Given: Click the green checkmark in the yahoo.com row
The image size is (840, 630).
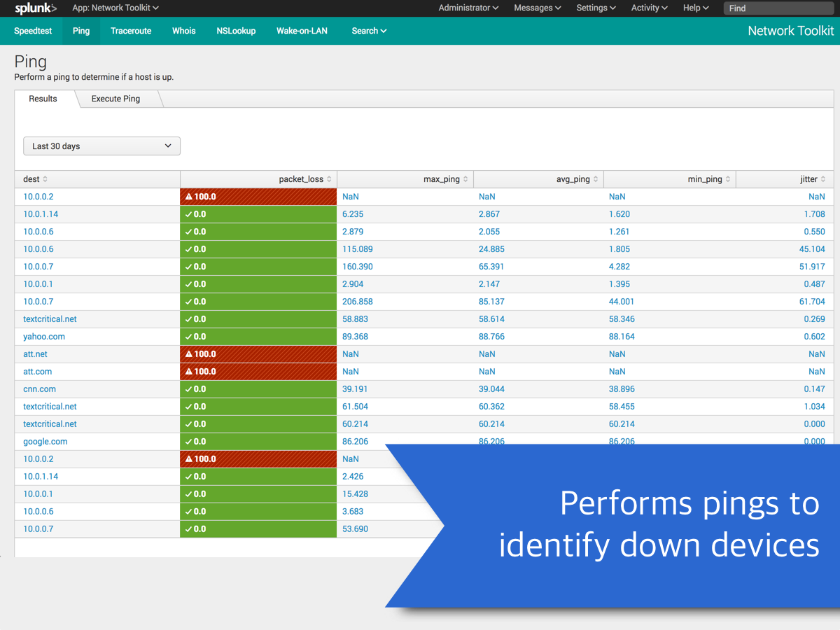Looking at the screenshot, I should [x=189, y=337].
